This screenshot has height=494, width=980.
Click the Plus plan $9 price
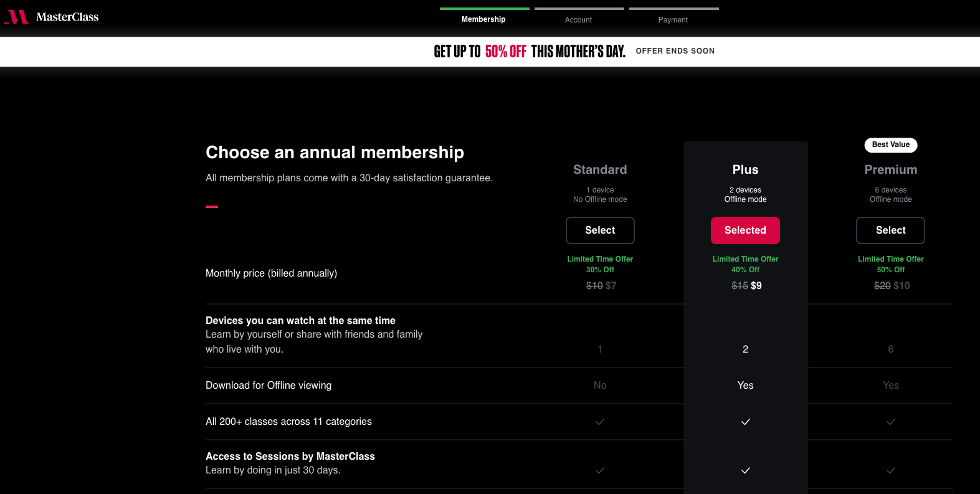(756, 285)
